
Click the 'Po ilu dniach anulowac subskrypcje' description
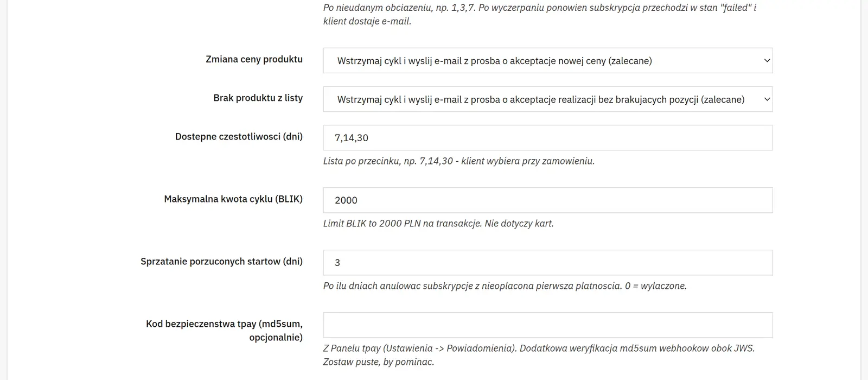tap(505, 286)
